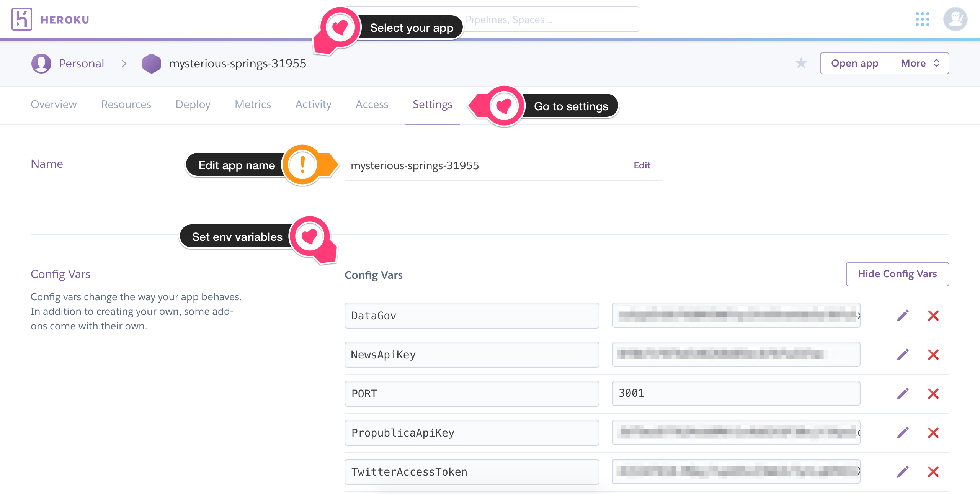Navigate to Personal in the breadcrumb
Viewport: 980px width, 494px height.
81,64
